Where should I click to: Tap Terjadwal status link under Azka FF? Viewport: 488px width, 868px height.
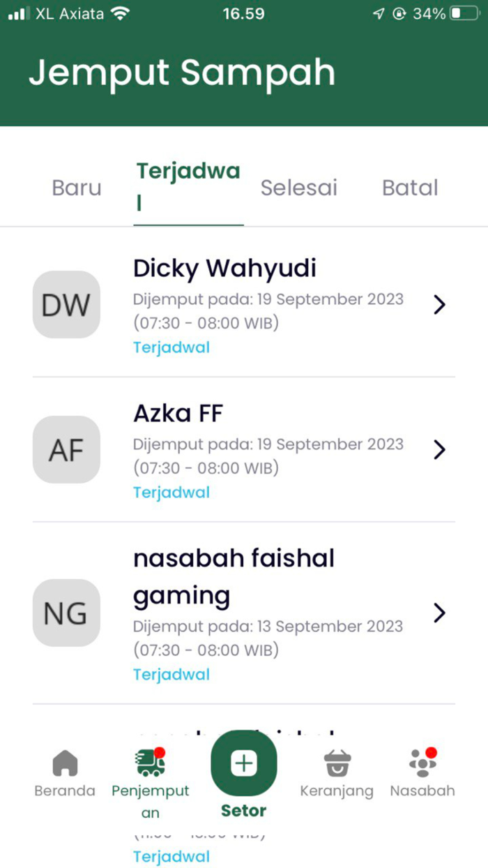[x=171, y=492]
